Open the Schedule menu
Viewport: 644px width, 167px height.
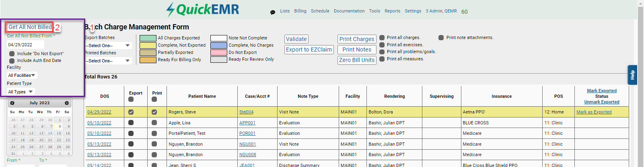pyautogui.click(x=320, y=11)
